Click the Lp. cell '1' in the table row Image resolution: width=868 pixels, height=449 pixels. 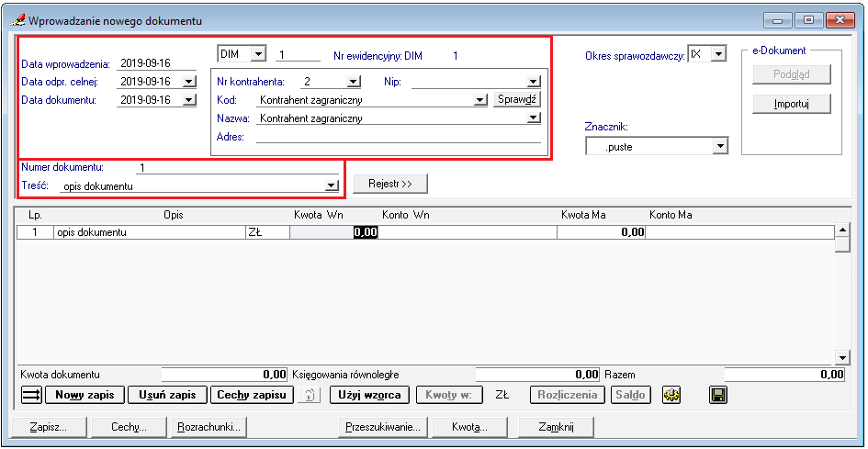pyautogui.click(x=35, y=232)
